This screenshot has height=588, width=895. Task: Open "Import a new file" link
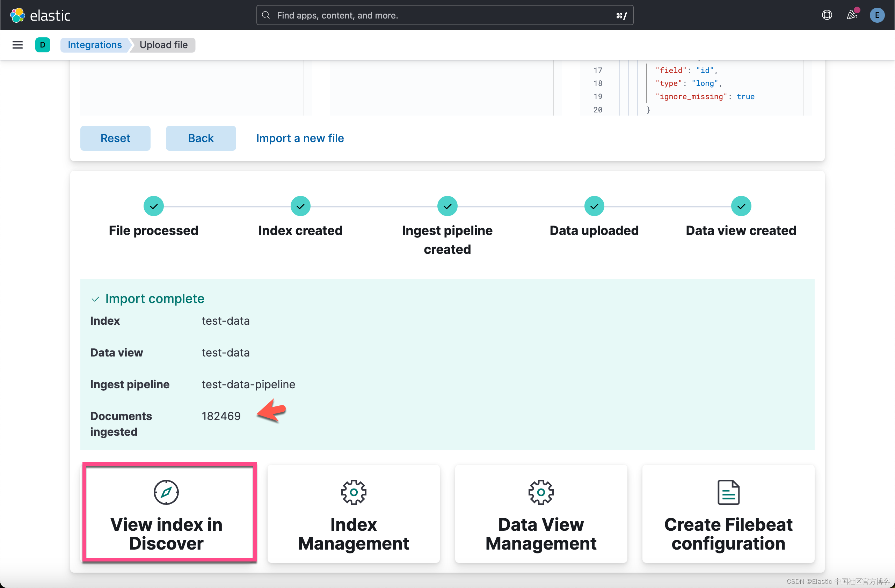300,138
